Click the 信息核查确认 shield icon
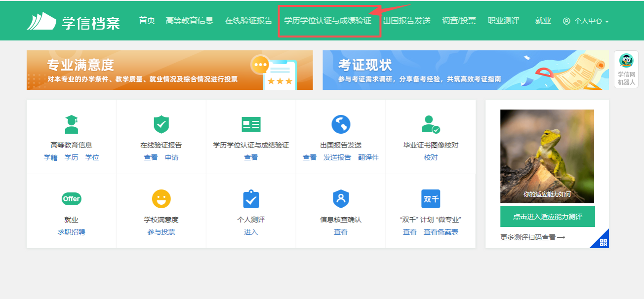 coord(341,199)
